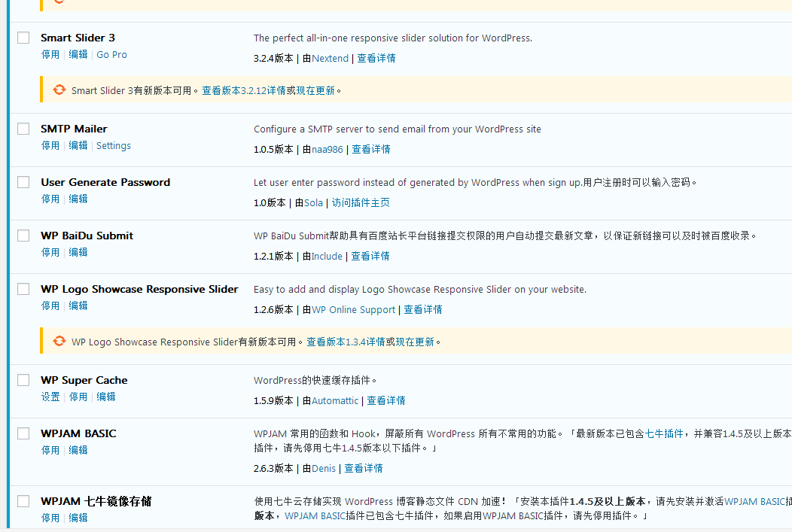The width and height of the screenshot is (792, 532).
Task: Open 编辑 for WP Logo Showcase Slider
Action: [x=78, y=306]
